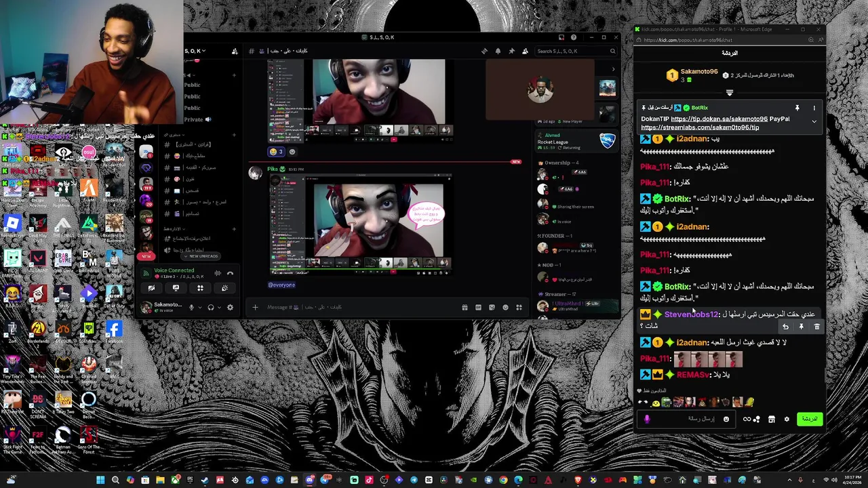Open Windows search from the taskbar
The height and width of the screenshot is (488, 868).
(115, 480)
